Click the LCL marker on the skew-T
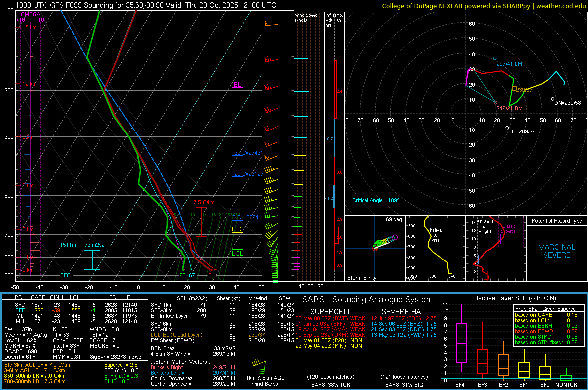Screen dimensions: 588x390 pyautogui.click(x=237, y=254)
